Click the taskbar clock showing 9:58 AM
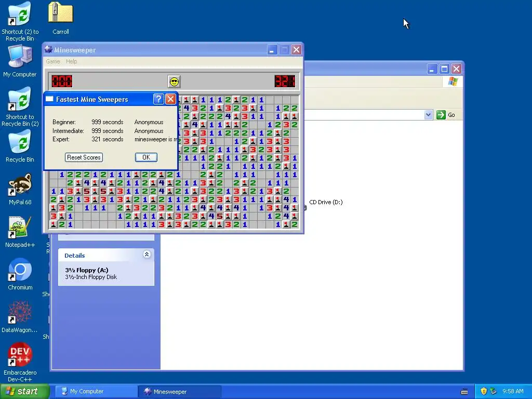 pyautogui.click(x=513, y=391)
